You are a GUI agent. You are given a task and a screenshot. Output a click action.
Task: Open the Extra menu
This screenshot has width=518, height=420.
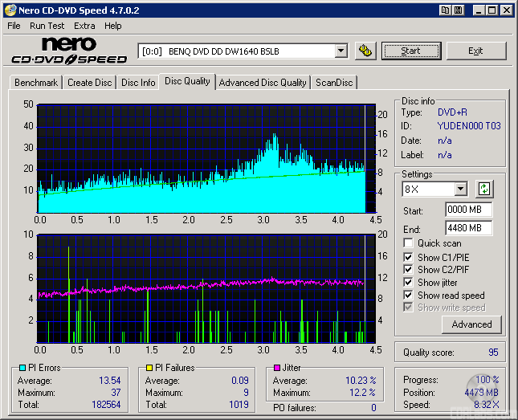pyautogui.click(x=84, y=26)
